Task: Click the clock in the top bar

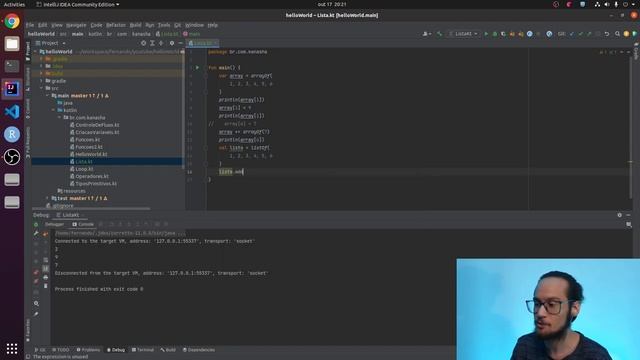Action: 332,4
